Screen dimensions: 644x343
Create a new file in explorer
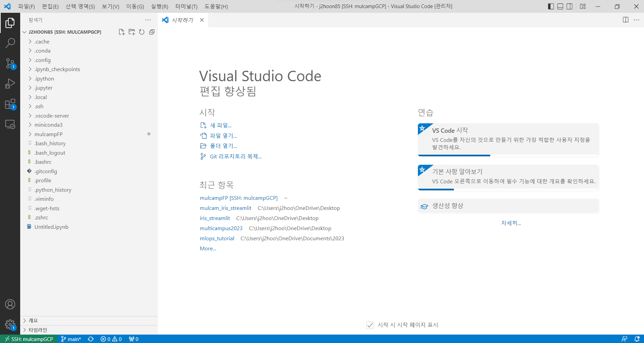click(x=121, y=32)
